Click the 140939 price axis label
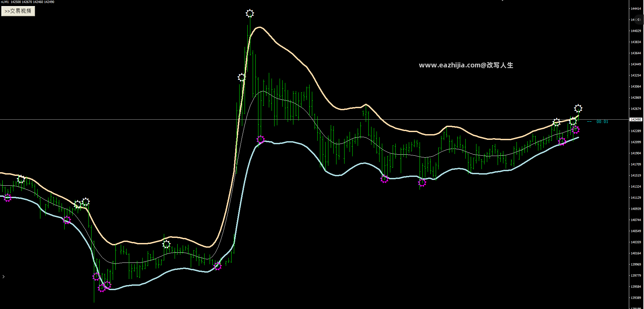The width and height of the screenshot is (644, 309). pyautogui.click(x=636, y=209)
